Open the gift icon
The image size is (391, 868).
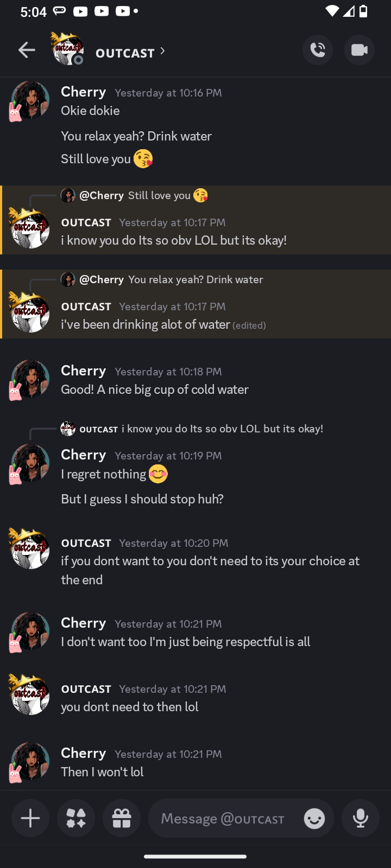tap(122, 818)
